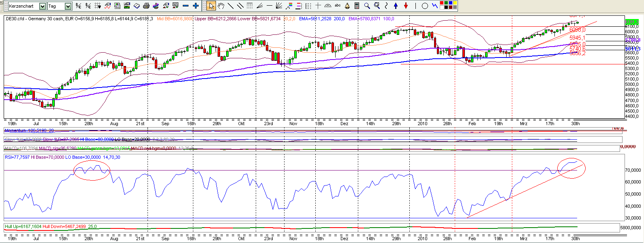644x243 pixels.
Task: Click the Hull Down=5467,2499 label
Action: pyautogui.click(x=64, y=226)
